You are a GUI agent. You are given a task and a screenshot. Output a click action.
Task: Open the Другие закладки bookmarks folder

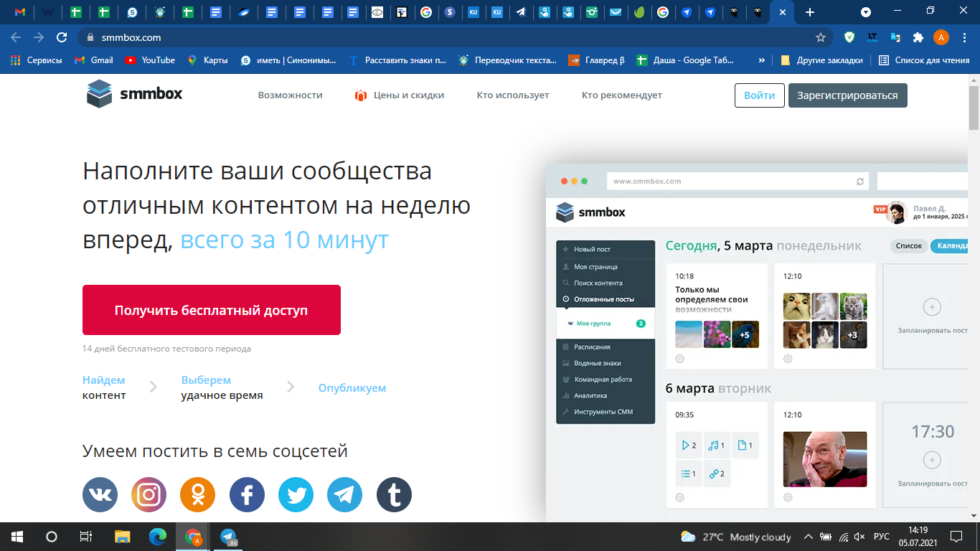[x=822, y=60]
